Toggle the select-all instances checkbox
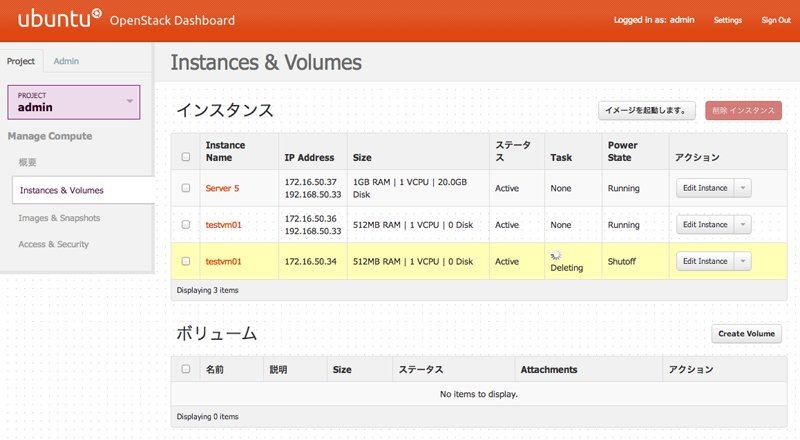The width and height of the screenshot is (800, 440). pos(186,157)
